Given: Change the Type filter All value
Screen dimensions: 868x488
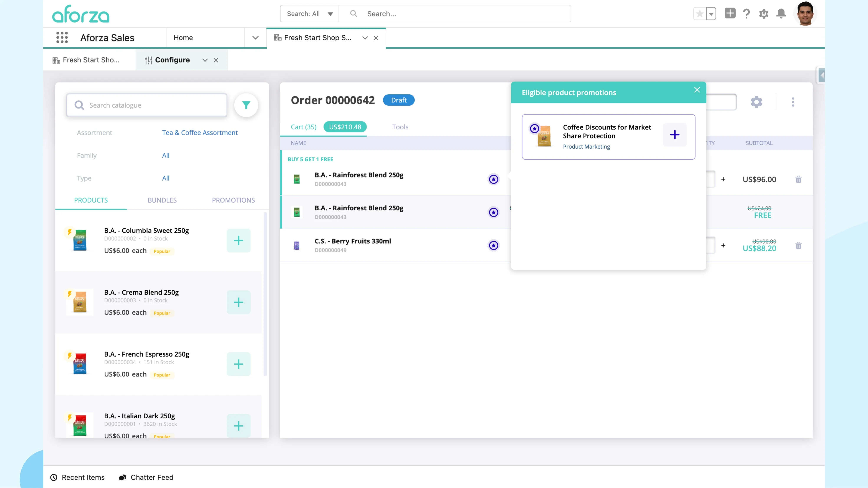Looking at the screenshot, I should (x=166, y=178).
